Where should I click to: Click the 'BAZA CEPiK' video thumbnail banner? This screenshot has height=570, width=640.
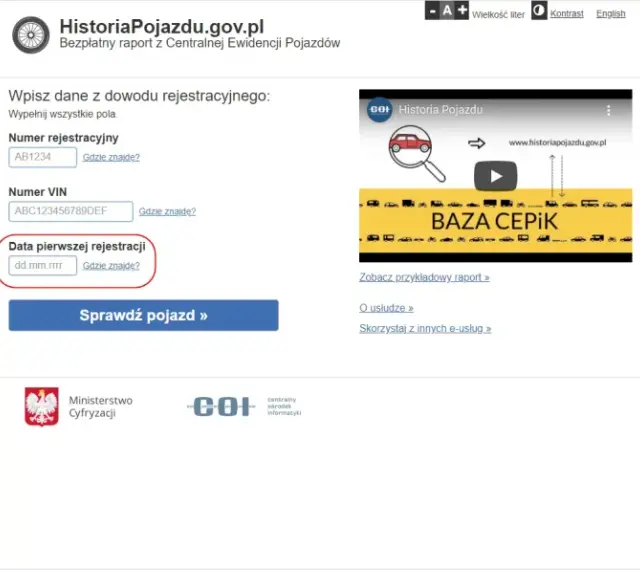click(495, 221)
